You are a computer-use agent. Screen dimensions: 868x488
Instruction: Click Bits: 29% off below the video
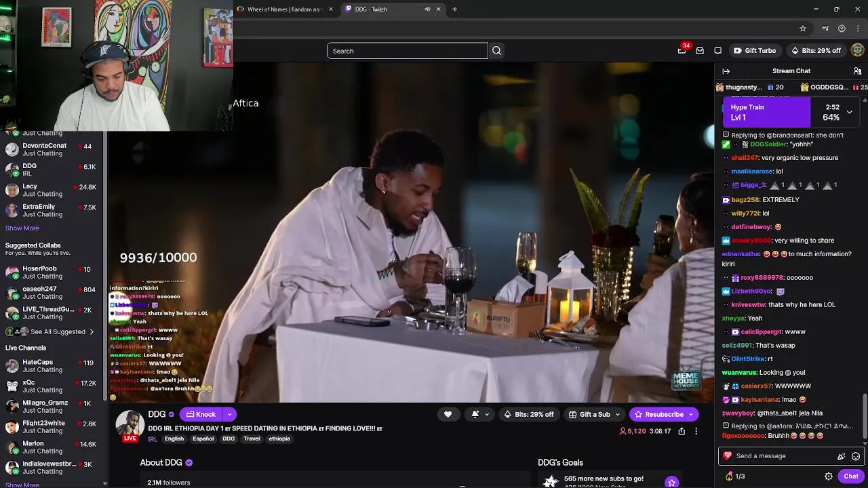528,414
